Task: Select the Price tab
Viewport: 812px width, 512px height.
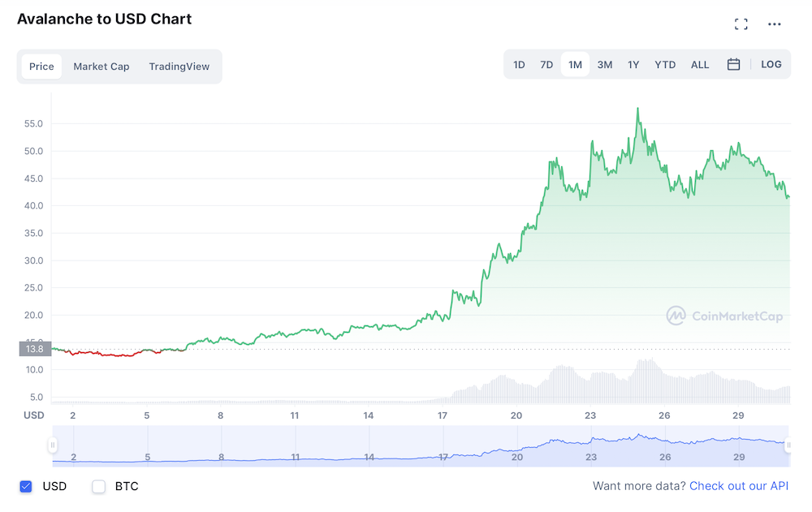Action: (x=41, y=67)
